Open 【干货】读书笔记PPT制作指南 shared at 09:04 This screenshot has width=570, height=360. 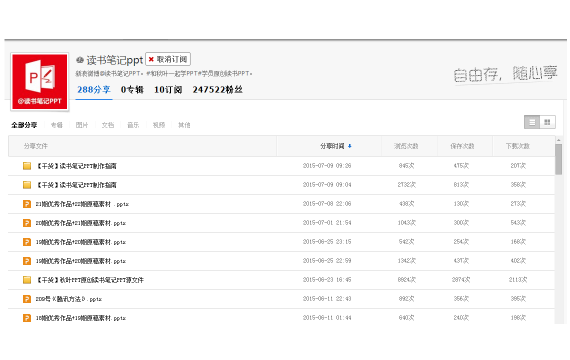76,185
